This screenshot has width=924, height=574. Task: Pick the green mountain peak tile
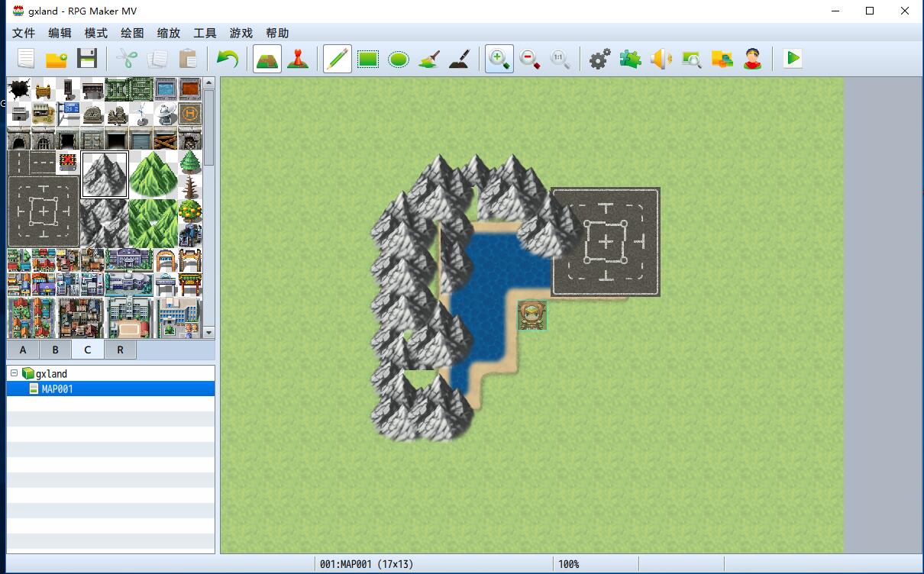[153, 175]
